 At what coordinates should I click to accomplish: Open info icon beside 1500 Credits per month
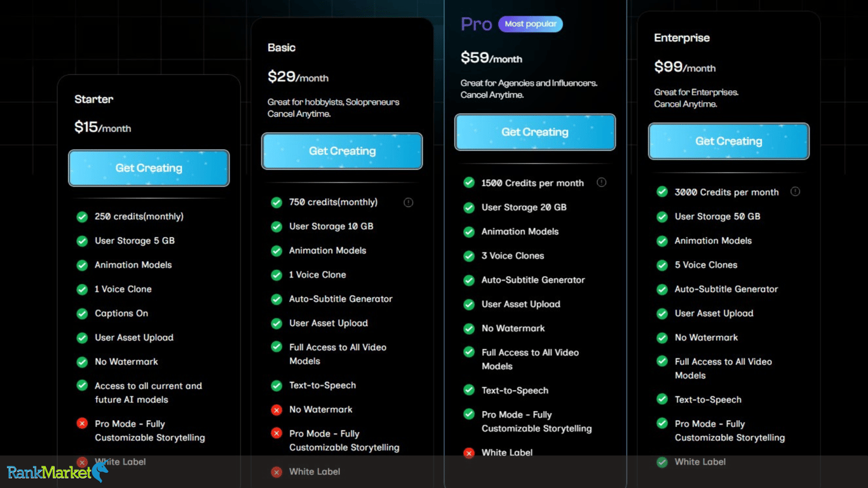coord(601,182)
